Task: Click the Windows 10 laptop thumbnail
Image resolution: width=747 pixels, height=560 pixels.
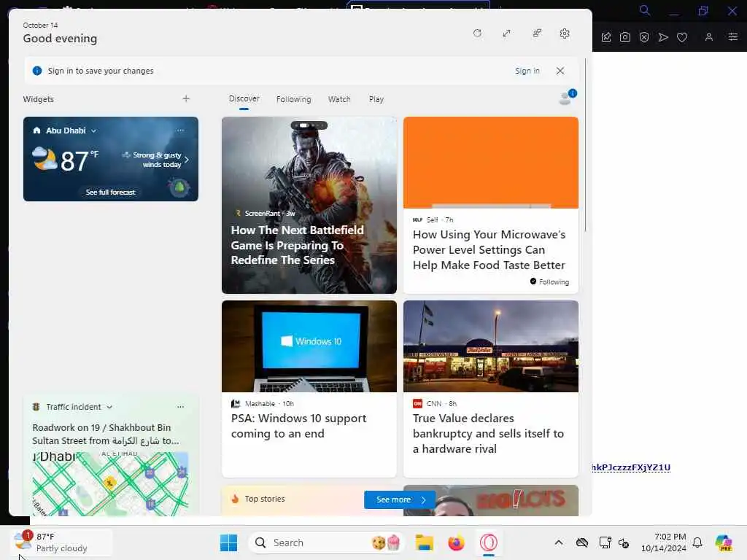Action: point(309,346)
